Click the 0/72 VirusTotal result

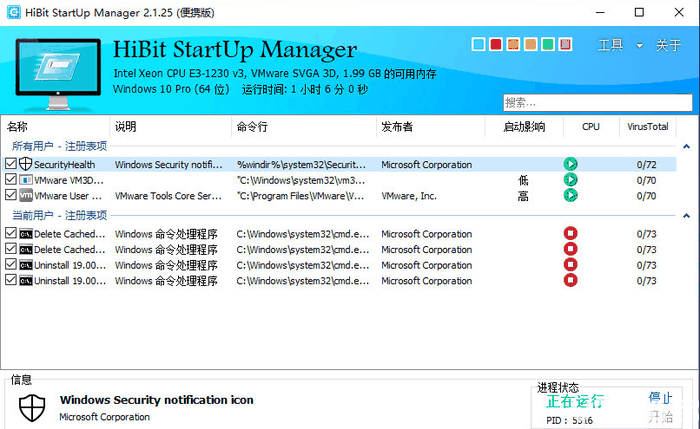pyautogui.click(x=646, y=165)
